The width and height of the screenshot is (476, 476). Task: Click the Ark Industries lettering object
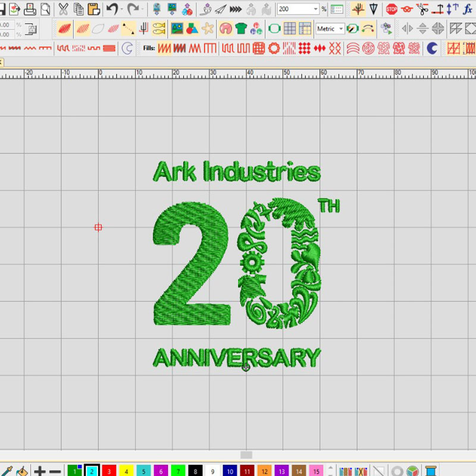click(237, 171)
